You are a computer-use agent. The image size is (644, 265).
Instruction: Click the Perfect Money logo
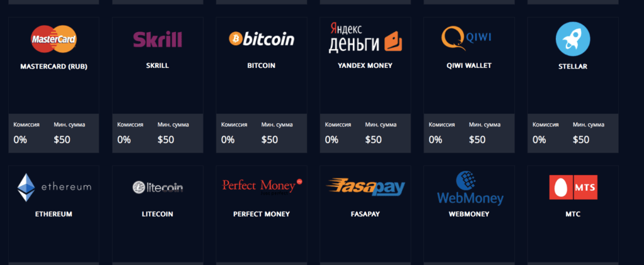[262, 187]
